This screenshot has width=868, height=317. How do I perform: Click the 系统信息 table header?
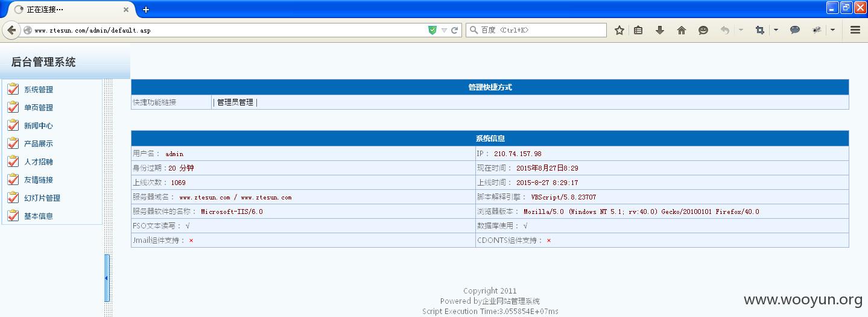point(490,139)
